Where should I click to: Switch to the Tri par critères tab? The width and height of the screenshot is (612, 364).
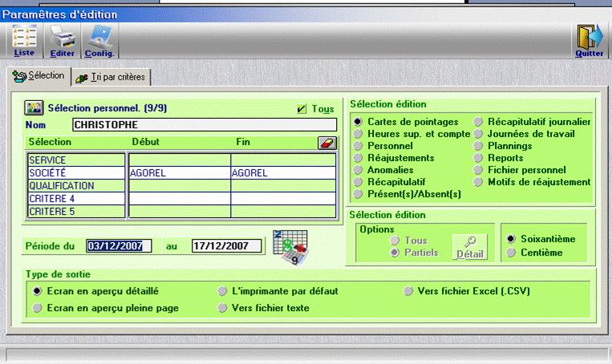coord(111,78)
